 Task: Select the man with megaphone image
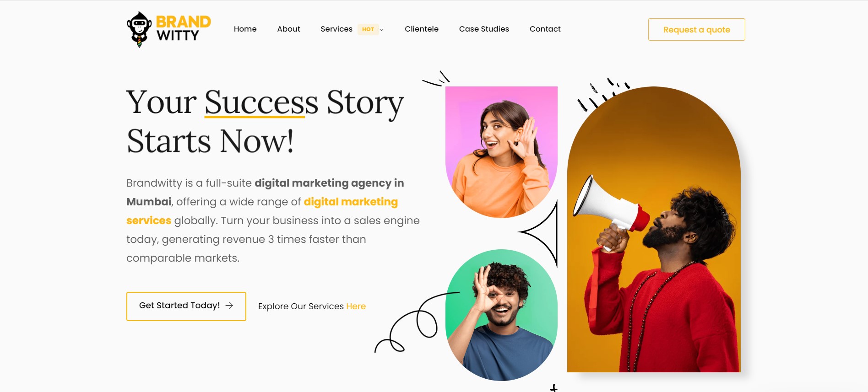tap(653, 229)
